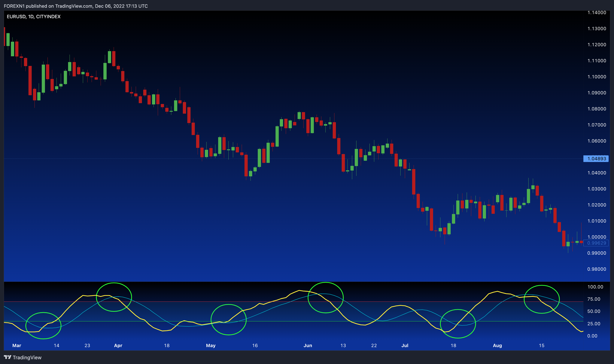Click the 50.00 oscillator scale value
This screenshot has width=614, height=364.
coord(594,311)
